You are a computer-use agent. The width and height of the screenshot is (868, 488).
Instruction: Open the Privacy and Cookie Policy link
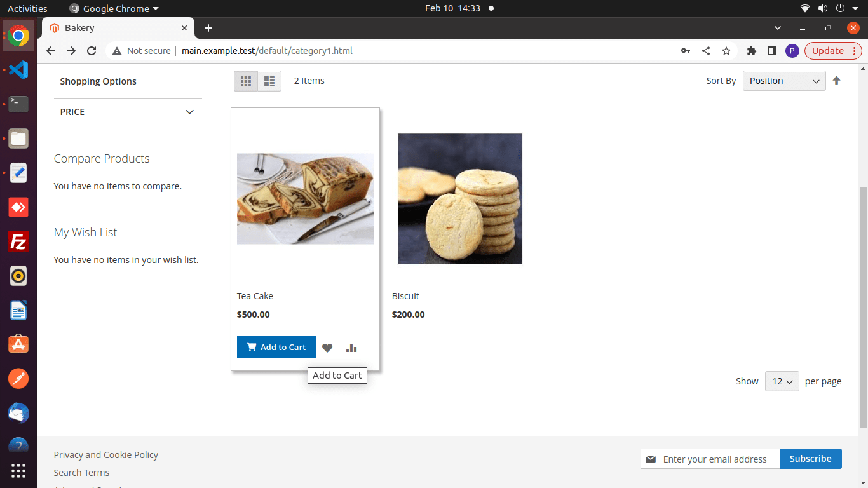105,455
